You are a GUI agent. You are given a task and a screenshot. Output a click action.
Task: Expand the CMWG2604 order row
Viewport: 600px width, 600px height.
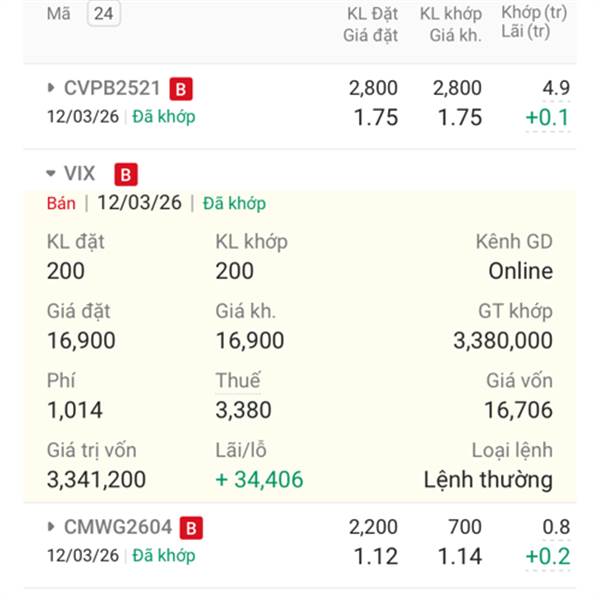coord(51,527)
